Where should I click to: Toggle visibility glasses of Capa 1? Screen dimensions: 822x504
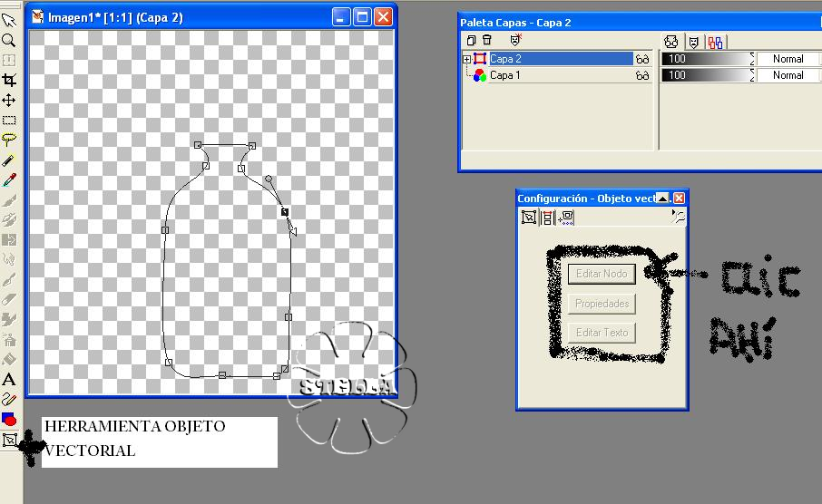point(642,75)
